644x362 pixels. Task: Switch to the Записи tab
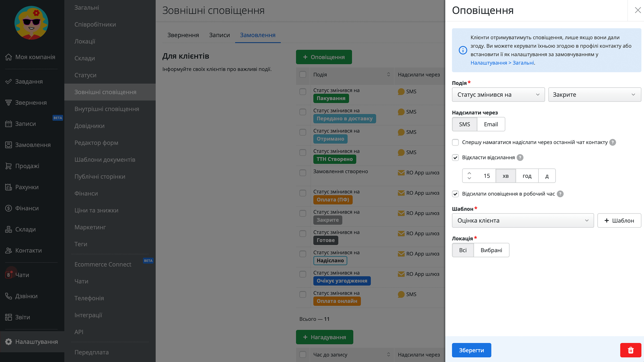219,35
